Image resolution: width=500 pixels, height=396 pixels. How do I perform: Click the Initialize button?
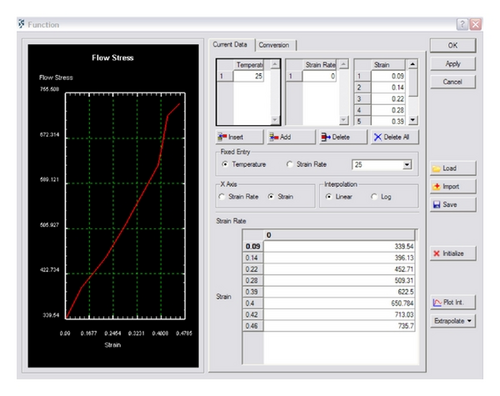453,253
